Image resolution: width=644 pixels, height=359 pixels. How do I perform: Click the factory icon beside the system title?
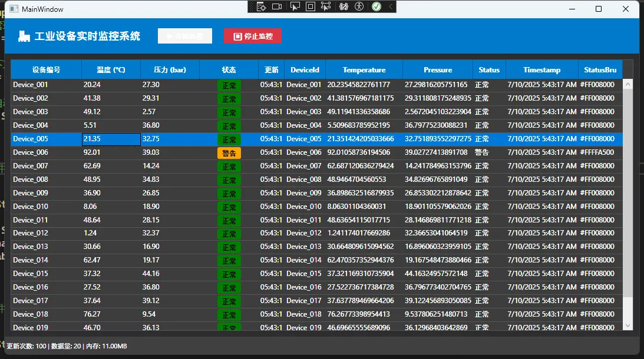click(x=24, y=36)
